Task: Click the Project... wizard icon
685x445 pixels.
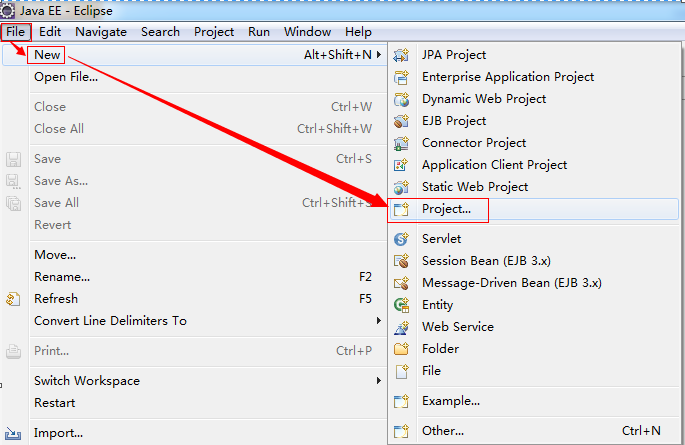Action: [401, 209]
